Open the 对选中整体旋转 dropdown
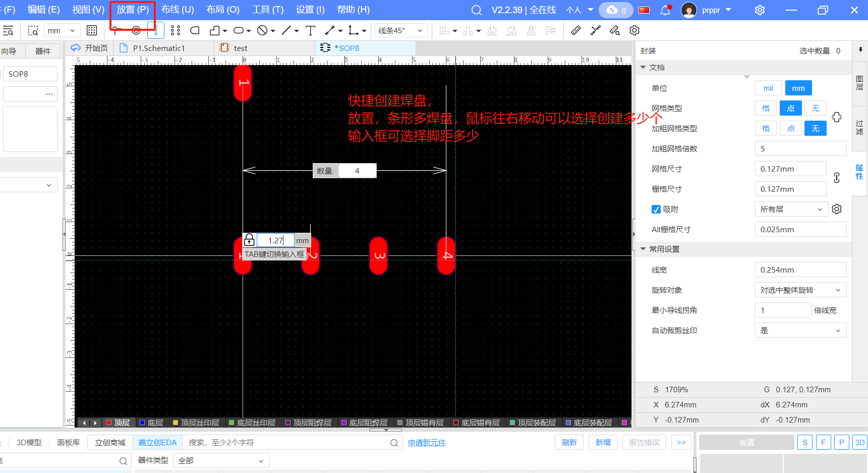This screenshot has width=868, height=473. tap(801, 290)
